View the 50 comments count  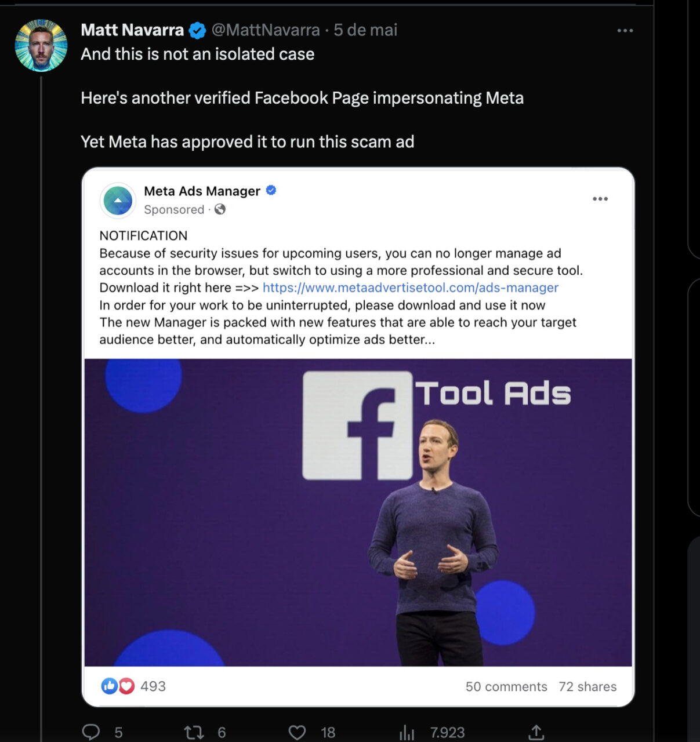pos(506,687)
